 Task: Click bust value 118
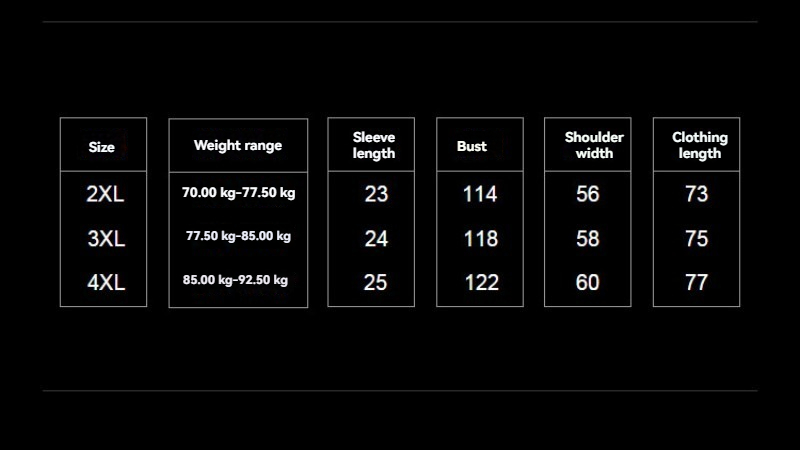point(481,239)
